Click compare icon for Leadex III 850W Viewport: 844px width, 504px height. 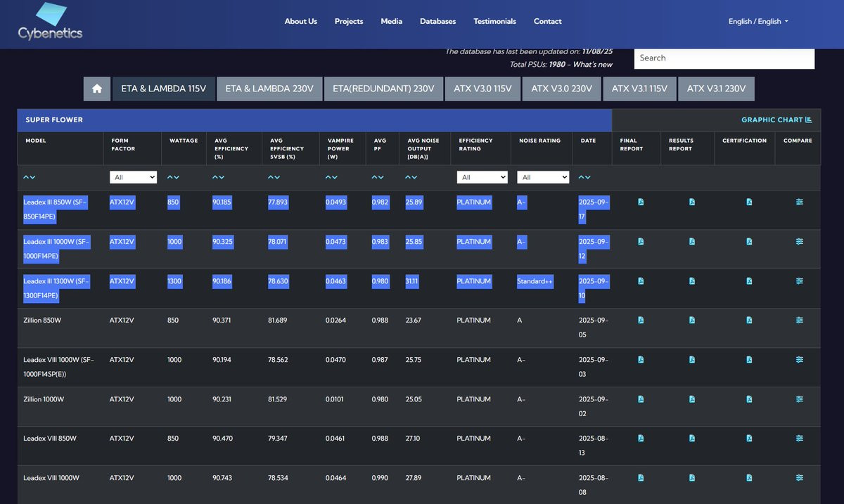800,202
